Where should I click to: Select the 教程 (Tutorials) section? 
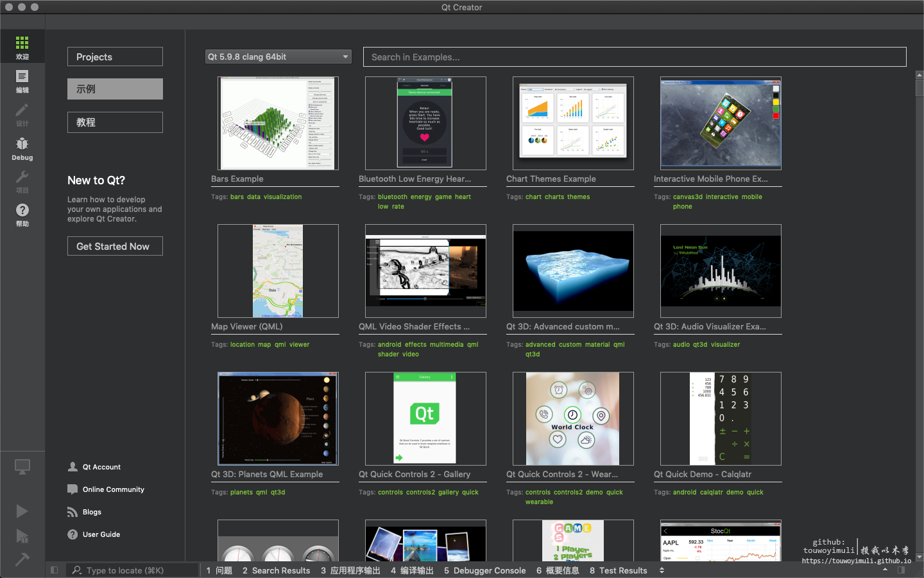(115, 122)
